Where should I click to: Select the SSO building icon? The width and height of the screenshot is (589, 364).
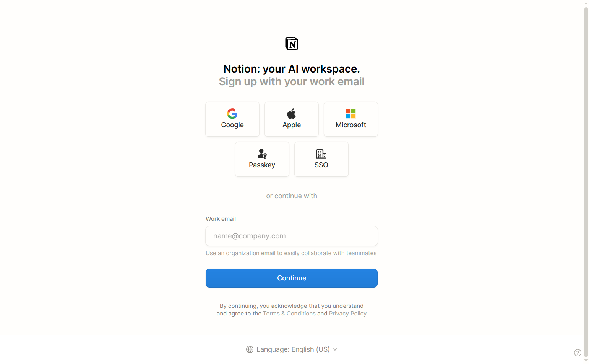[x=321, y=154]
